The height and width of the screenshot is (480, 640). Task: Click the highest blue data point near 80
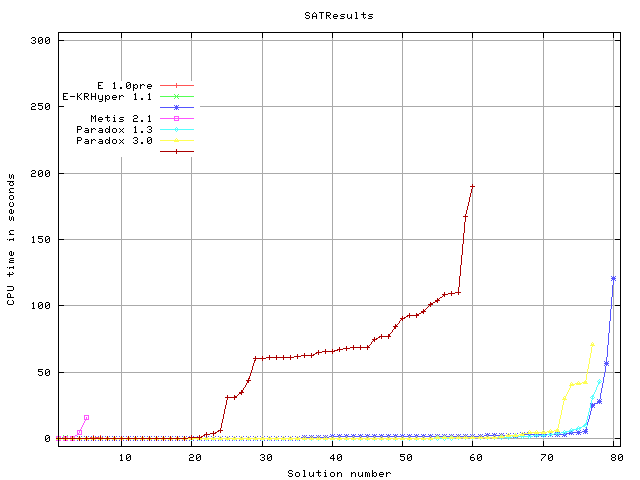pyautogui.click(x=613, y=279)
